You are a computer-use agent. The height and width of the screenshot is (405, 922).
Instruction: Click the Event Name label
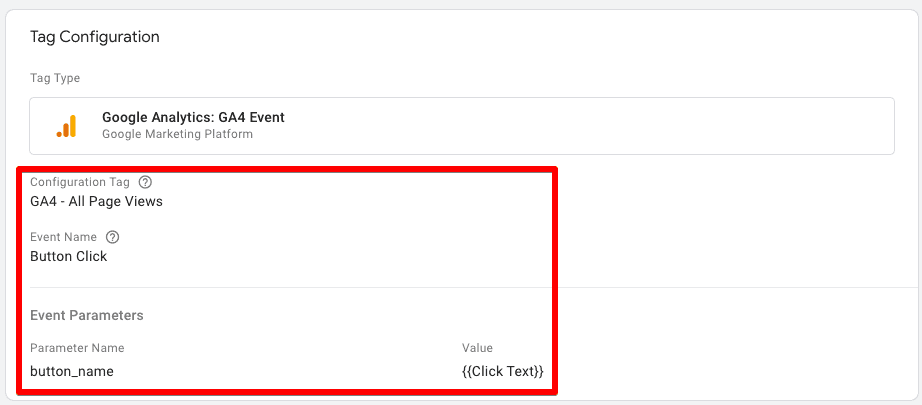click(64, 237)
